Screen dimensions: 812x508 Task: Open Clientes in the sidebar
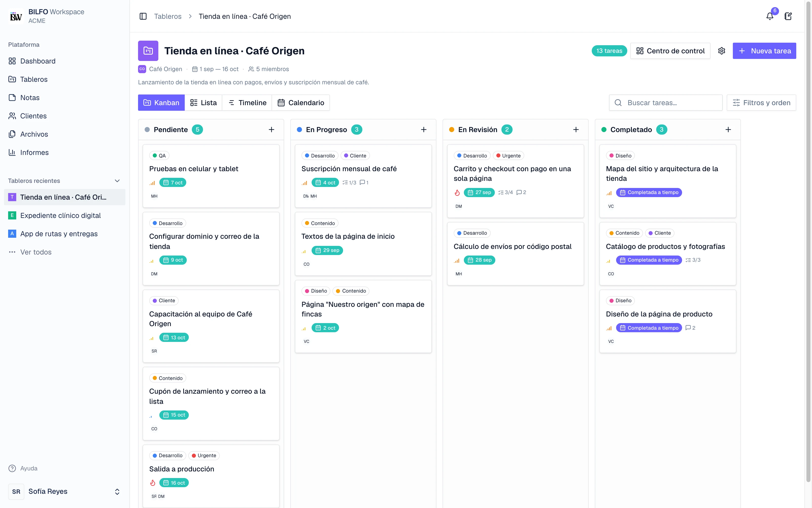64,116
